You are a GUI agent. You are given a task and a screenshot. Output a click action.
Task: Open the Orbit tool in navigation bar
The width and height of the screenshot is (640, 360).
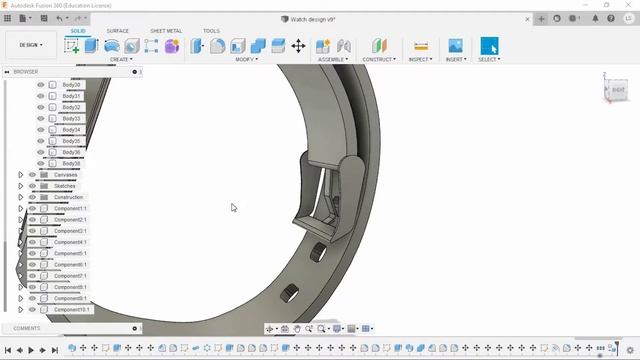[x=270, y=329]
